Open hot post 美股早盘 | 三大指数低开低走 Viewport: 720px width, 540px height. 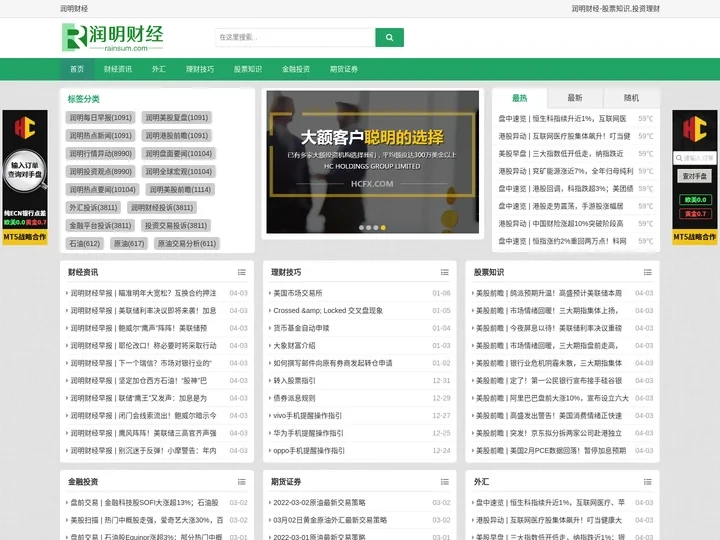pyautogui.click(x=561, y=154)
